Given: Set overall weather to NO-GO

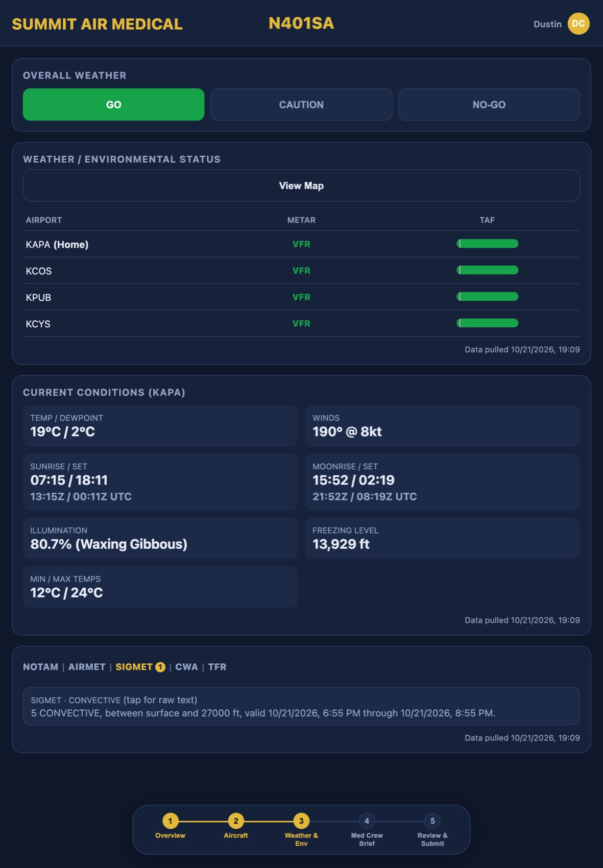Looking at the screenshot, I should pos(489,105).
